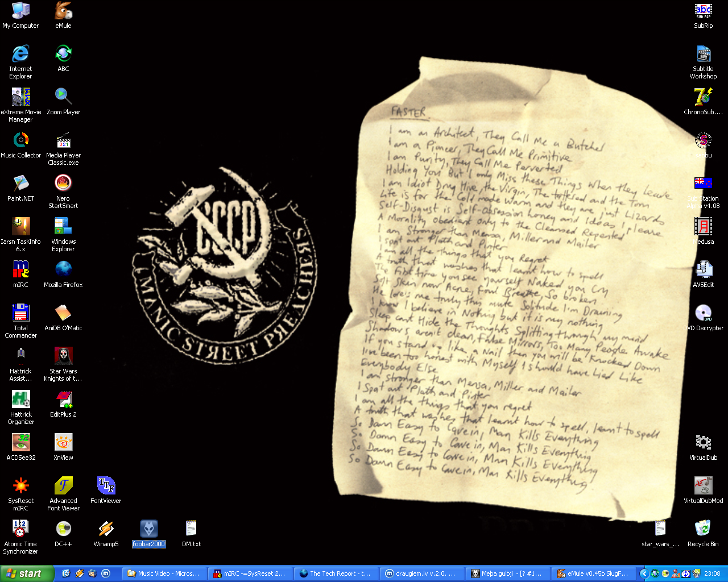Launch Sub Station Alpha v4.08 icon
728x582 pixels.
pos(703,192)
